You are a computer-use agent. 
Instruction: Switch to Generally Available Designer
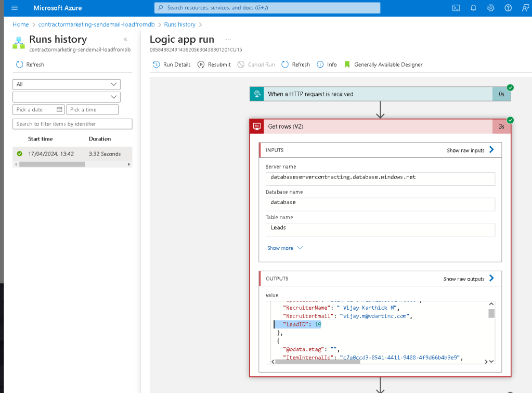[383, 65]
